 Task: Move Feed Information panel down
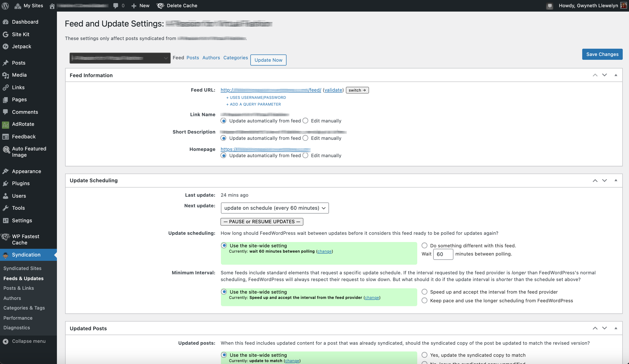pyautogui.click(x=604, y=75)
